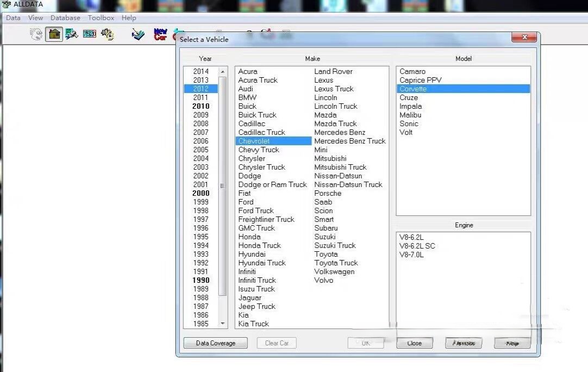This screenshot has width=588, height=372.
Task: Pick the V8-7.0L engine option
Action: pyautogui.click(x=411, y=255)
